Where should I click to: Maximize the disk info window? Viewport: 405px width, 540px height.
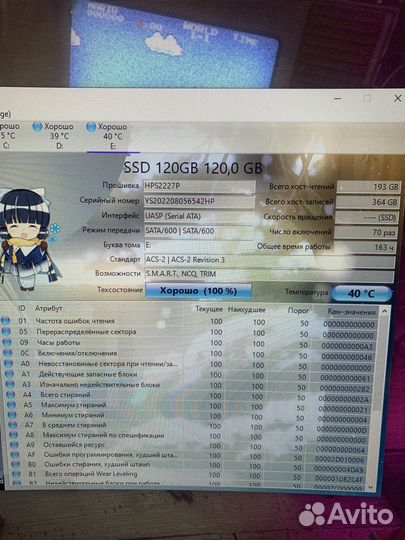[x=367, y=99]
